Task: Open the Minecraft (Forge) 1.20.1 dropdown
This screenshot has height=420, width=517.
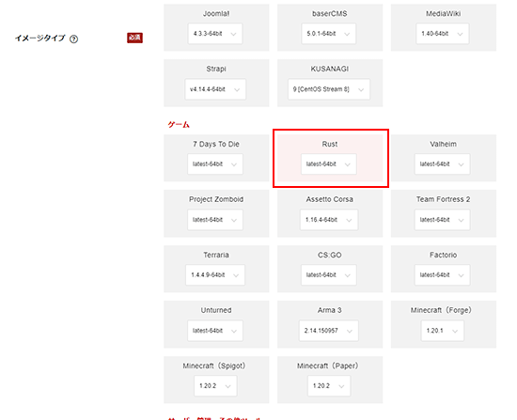Action: 443,331
